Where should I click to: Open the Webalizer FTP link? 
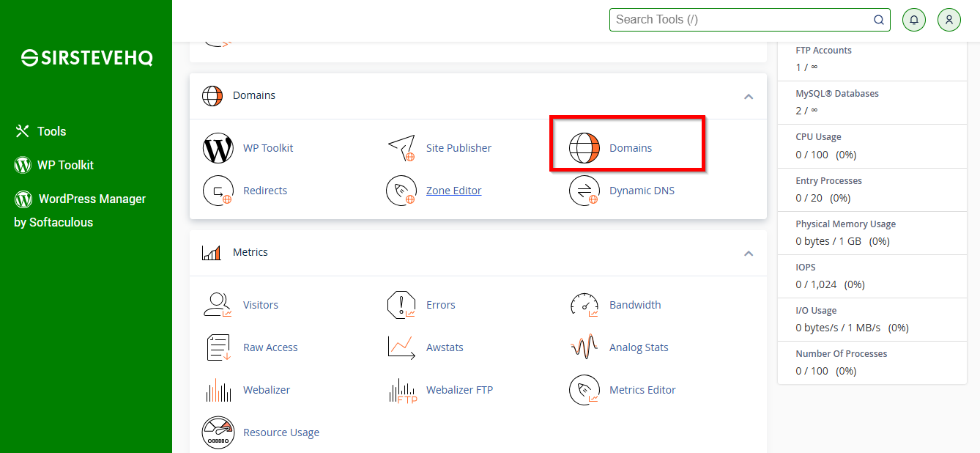point(459,390)
